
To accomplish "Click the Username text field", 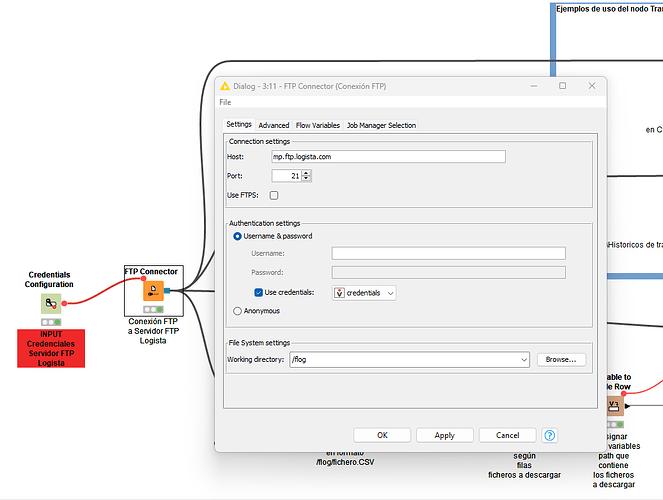I will tap(449, 254).
